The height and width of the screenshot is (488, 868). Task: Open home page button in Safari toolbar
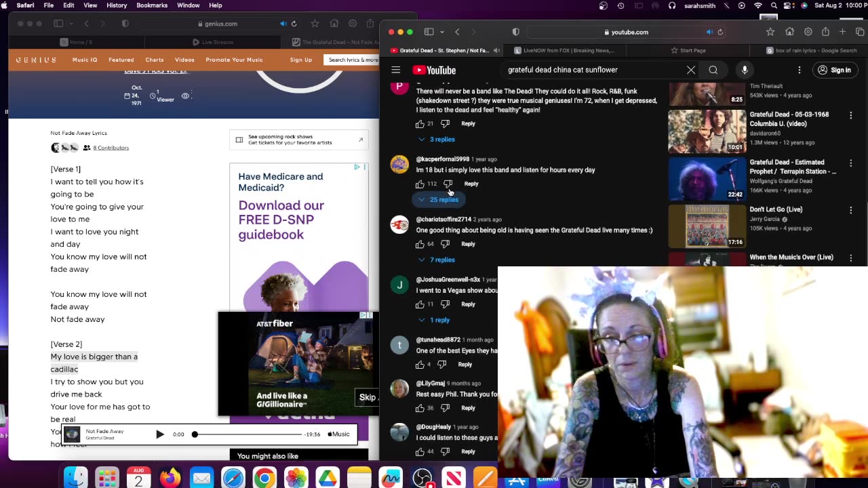click(789, 32)
